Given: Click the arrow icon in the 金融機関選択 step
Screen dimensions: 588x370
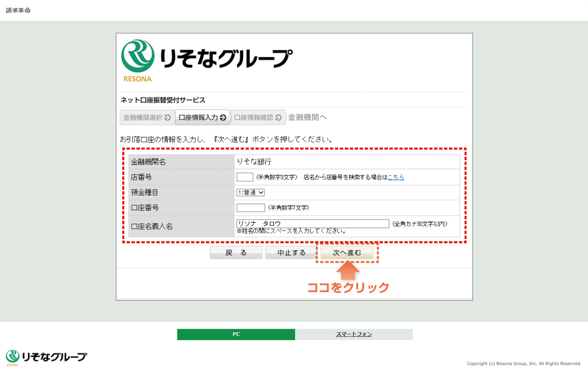Looking at the screenshot, I should (167, 118).
